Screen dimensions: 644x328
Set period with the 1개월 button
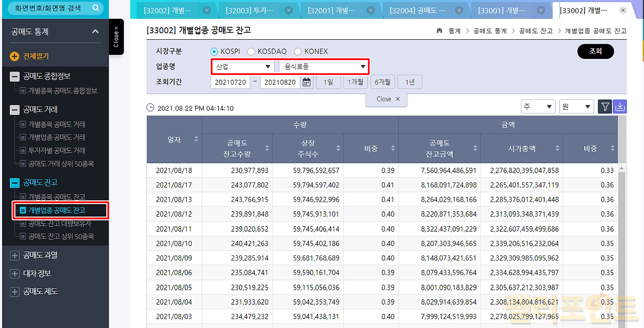(355, 82)
